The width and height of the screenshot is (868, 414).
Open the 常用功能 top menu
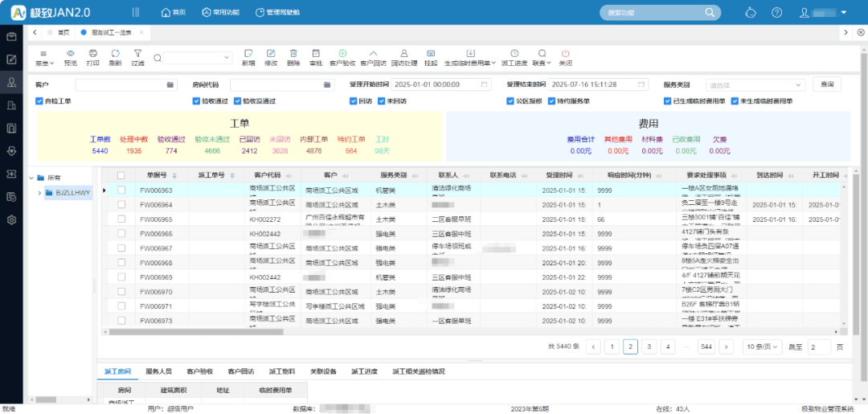click(221, 13)
